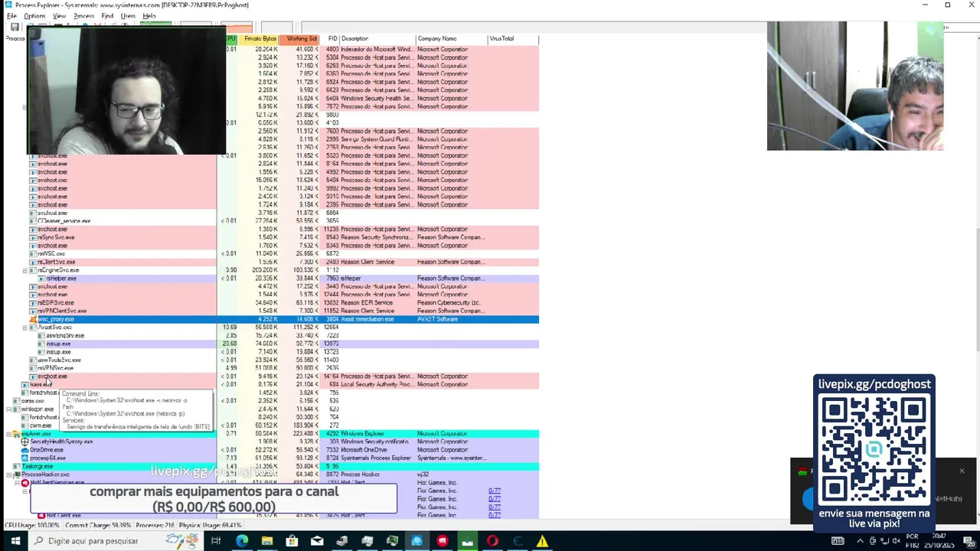Open the Help menu
This screenshot has width=980, height=551.
pos(149,15)
